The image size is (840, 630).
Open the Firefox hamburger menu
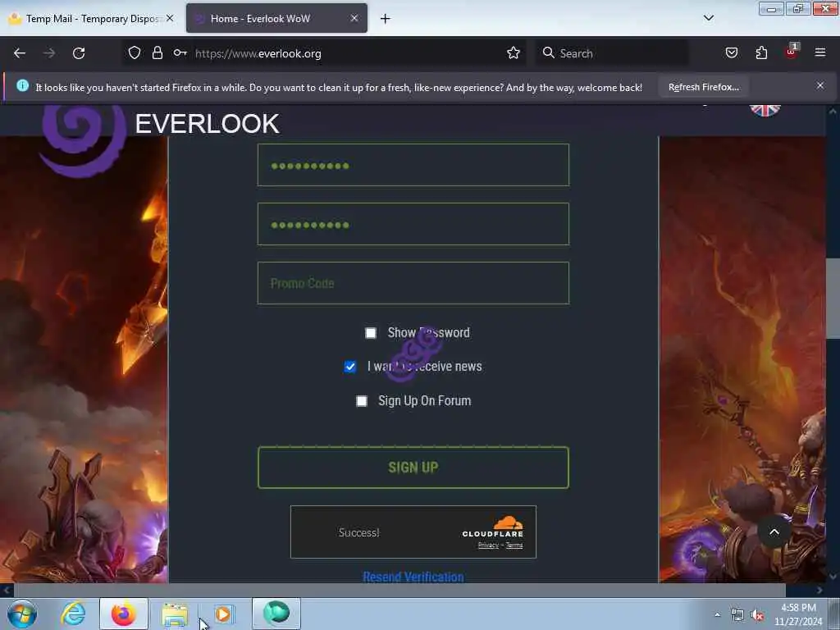[819, 52]
